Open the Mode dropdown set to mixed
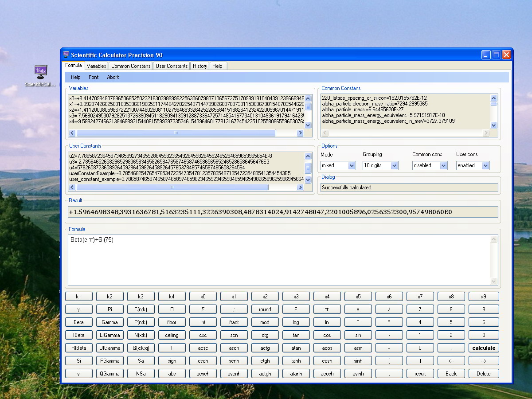Viewport: 532px width, 399px height. pyautogui.click(x=338, y=165)
